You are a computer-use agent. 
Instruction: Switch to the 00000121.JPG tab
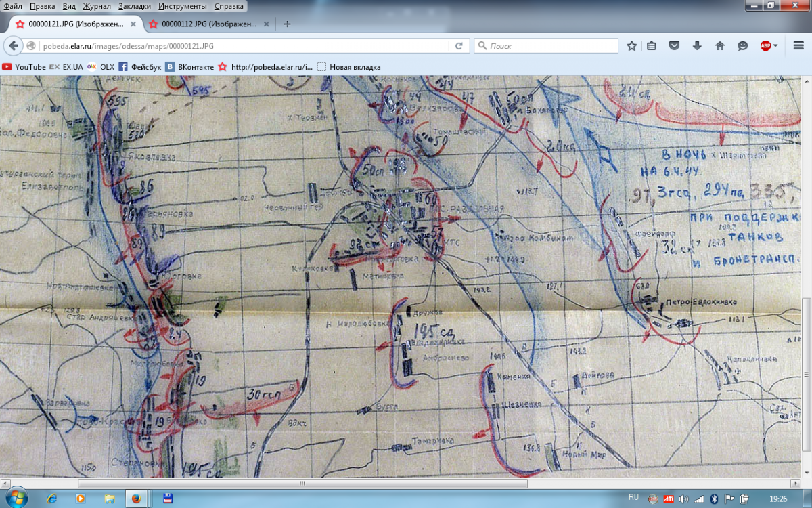(75, 24)
